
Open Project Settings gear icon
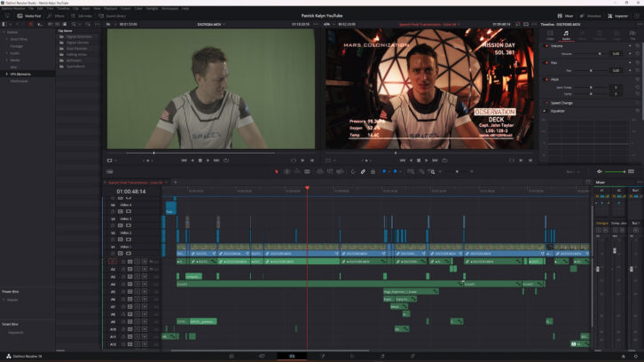coord(635,357)
